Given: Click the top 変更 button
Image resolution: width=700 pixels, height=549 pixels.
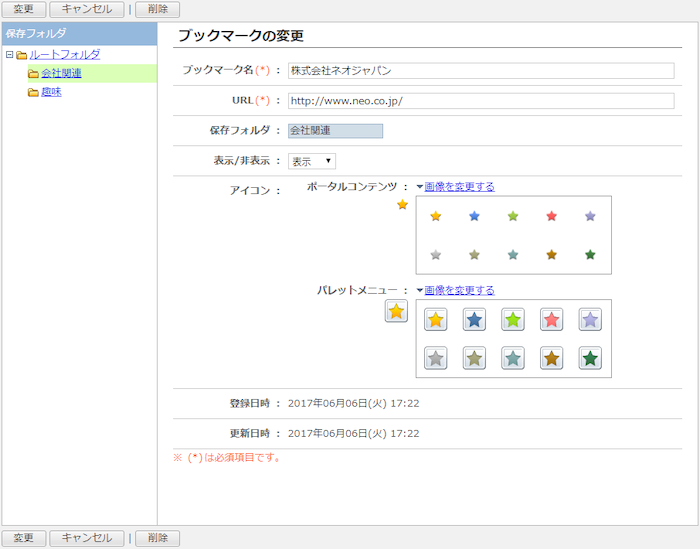Looking at the screenshot, I should point(23,9).
